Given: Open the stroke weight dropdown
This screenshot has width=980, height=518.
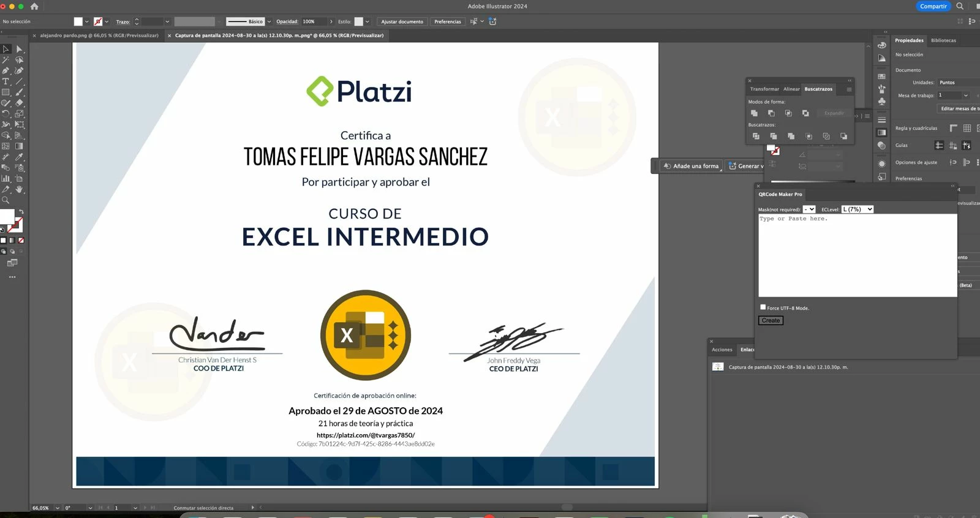Looking at the screenshot, I should pyautogui.click(x=167, y=21).
